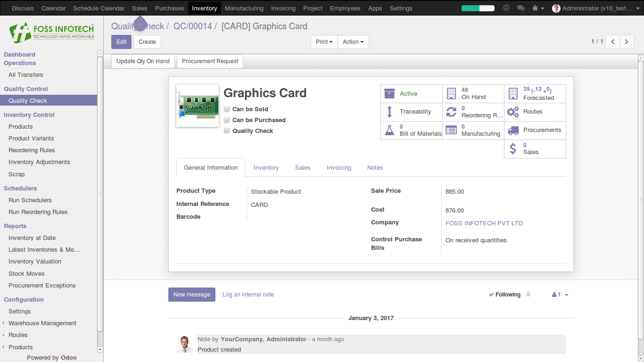Screen dimensions: 644x362
Task: Open the Schedule Calendar menu
Action: pos(99,8)
